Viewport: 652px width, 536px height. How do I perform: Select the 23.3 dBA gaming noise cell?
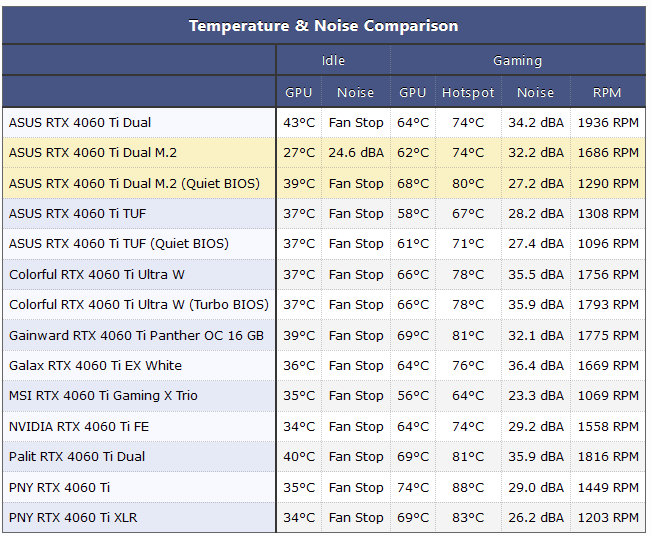tap(536, 395)
